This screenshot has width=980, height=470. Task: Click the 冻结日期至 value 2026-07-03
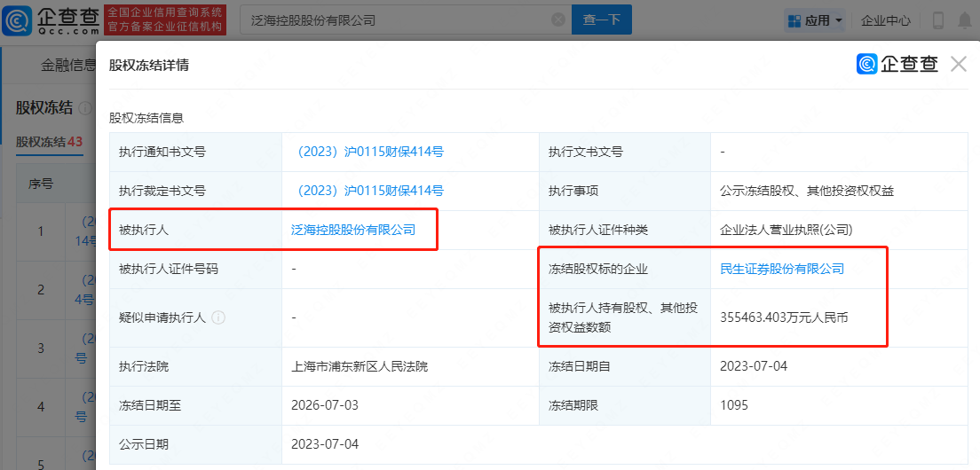point(325,405)
